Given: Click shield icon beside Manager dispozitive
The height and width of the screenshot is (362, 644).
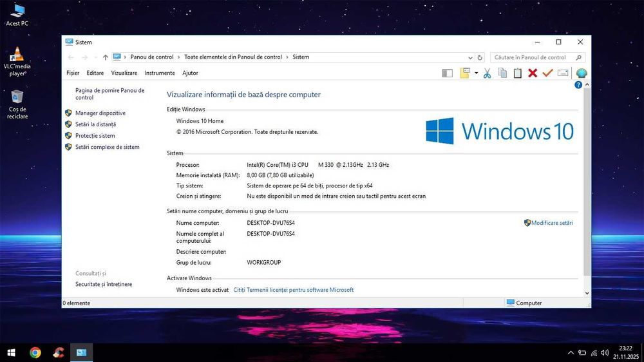Looking at the screenshot, I should (x=69, y=113).
